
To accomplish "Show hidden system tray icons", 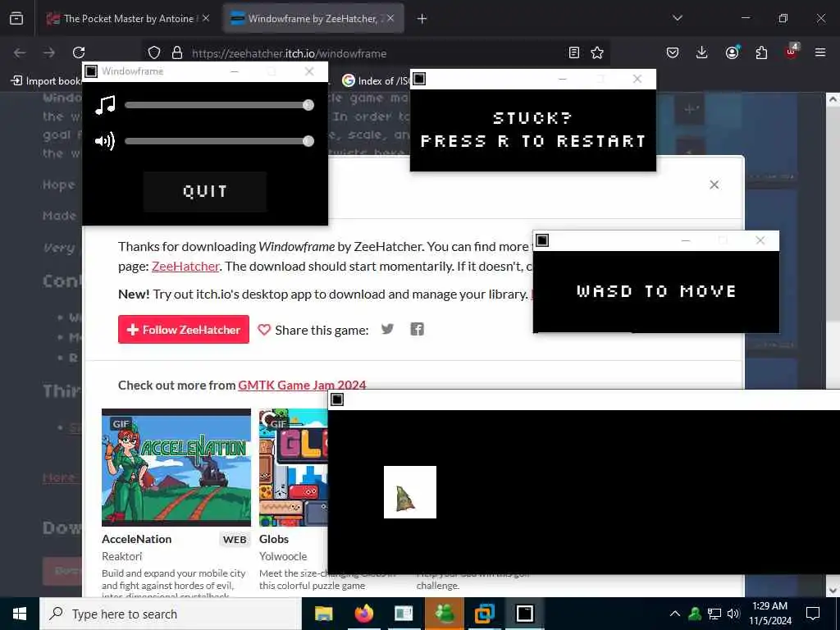I will (675, 614).
